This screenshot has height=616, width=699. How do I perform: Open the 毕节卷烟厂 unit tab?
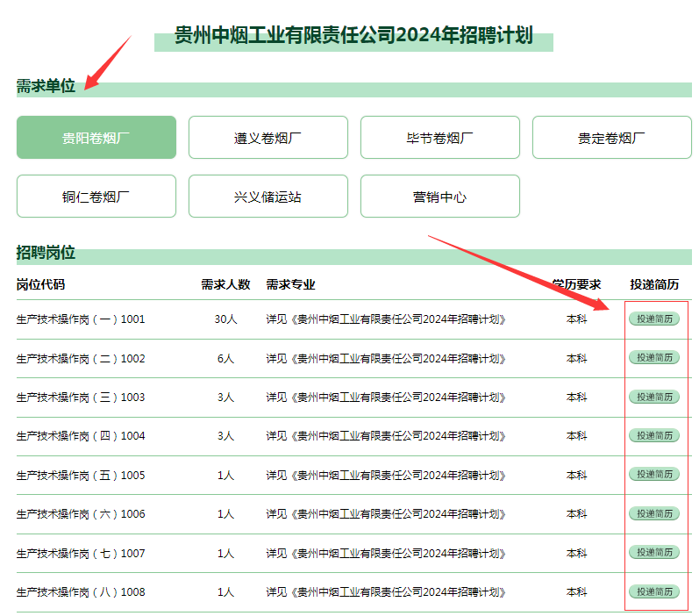(x=439, y=138)
